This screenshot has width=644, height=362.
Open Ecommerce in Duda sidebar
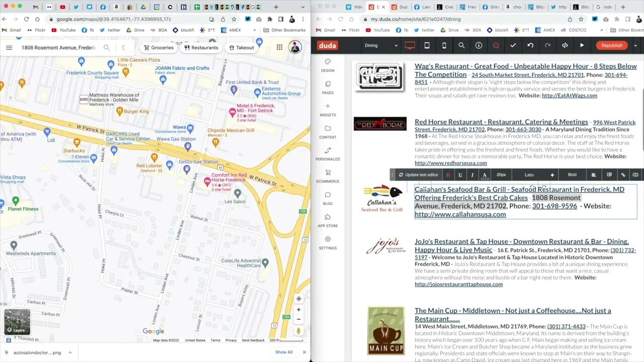pyautogui.click(x=328, y=176)
